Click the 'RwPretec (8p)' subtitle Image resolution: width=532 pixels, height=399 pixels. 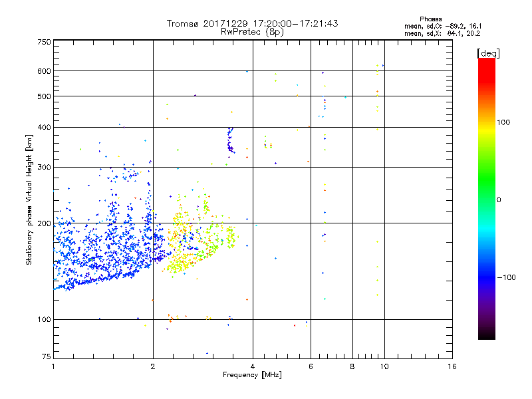[252, 32]
